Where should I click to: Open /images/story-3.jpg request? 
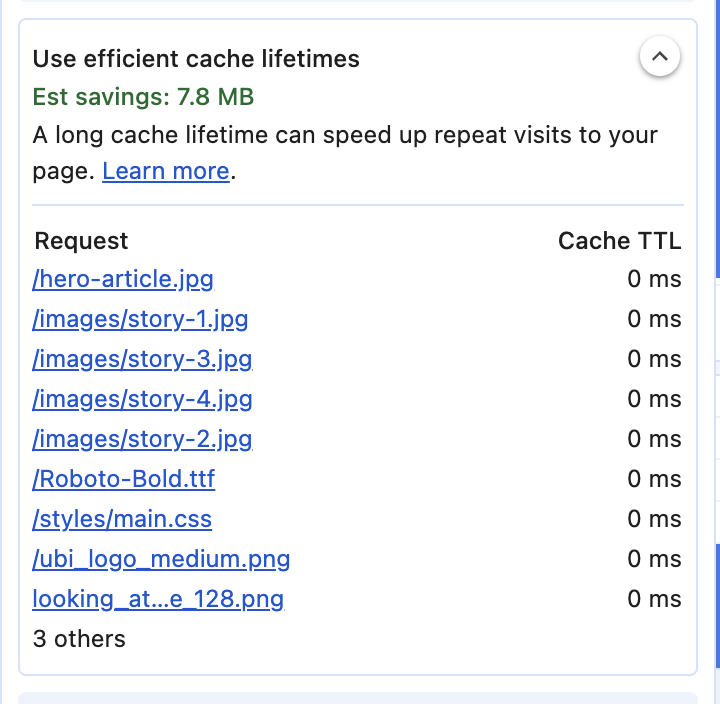click(142, 359)
